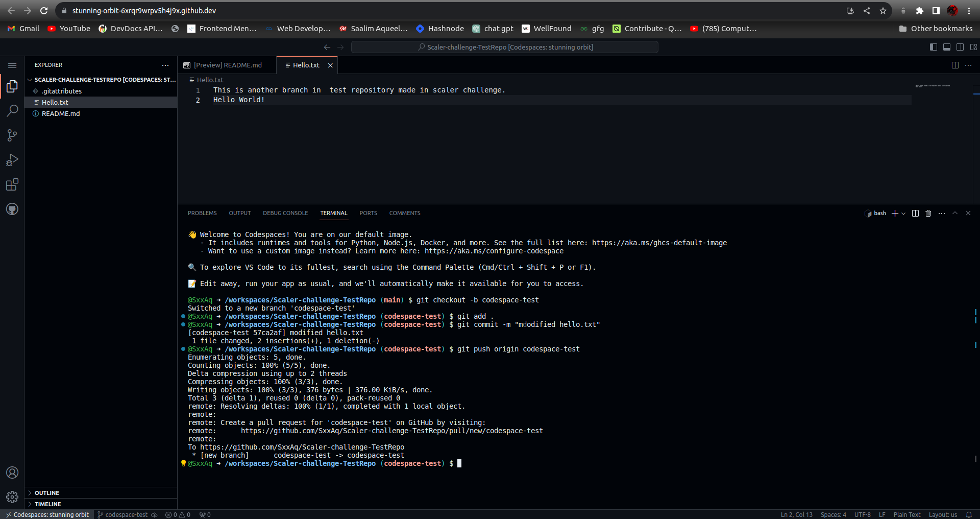Open the bash terminal profile dropdown
The height and width of the screenshot is (519, 980).
[x=904, y=214]
